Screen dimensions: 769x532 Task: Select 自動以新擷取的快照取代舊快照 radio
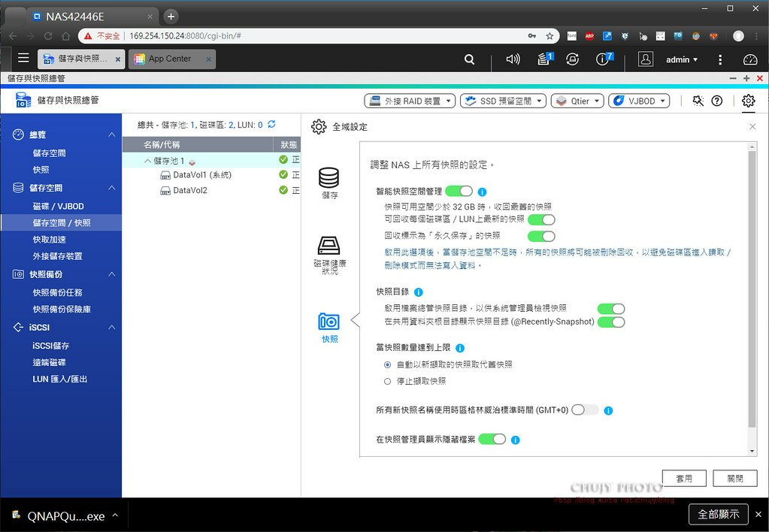tap(387, 364)
